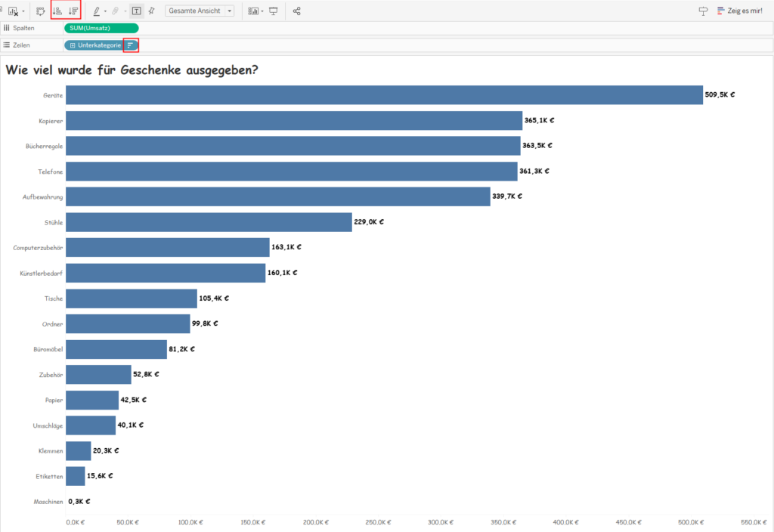Toggle the Zeig es mir! panel
774x532 pixels.
(701, 11)
